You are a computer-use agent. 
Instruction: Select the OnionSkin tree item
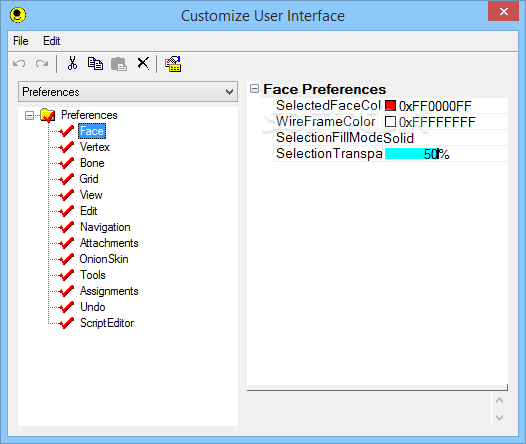coord(104,259)
